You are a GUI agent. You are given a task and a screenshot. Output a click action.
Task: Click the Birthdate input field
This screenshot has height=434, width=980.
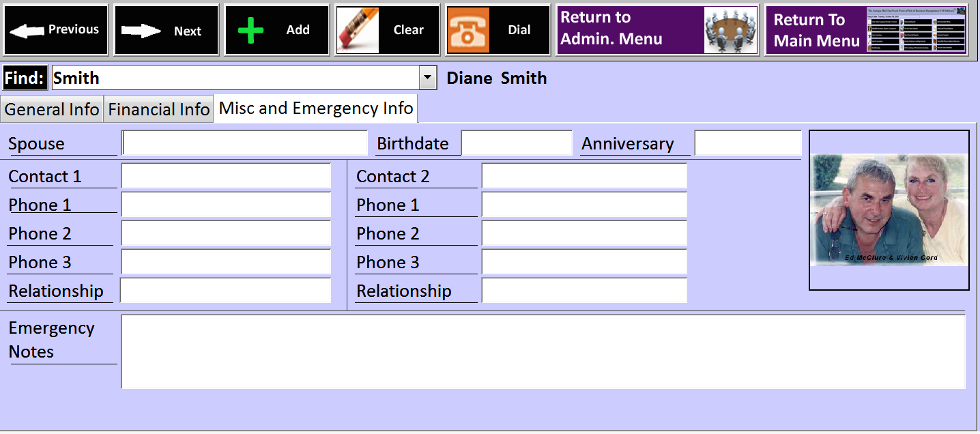517,143
